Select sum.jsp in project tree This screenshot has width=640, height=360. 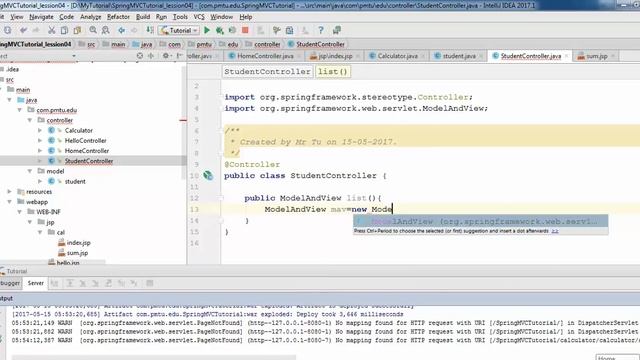point(77,253)
